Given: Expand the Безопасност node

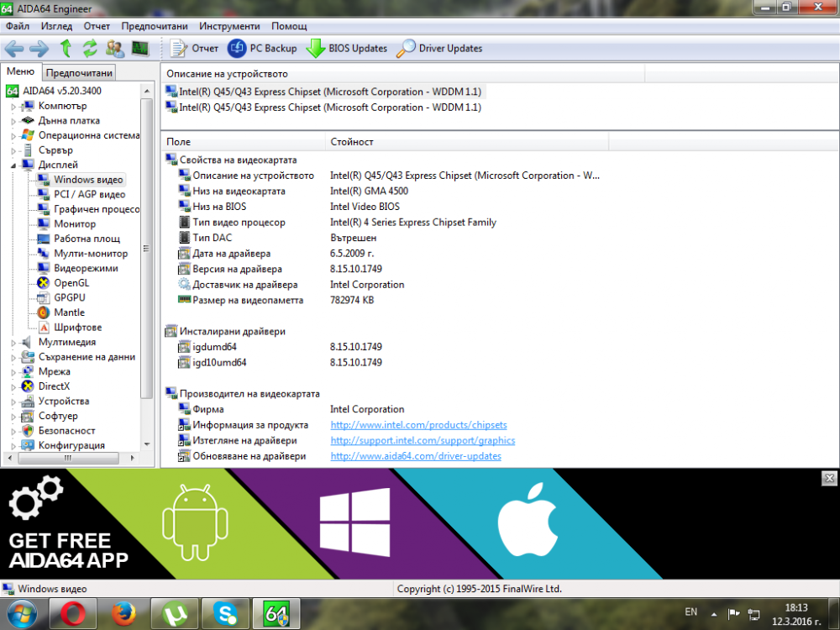Looking at the screenshot, I should (13, 431).
